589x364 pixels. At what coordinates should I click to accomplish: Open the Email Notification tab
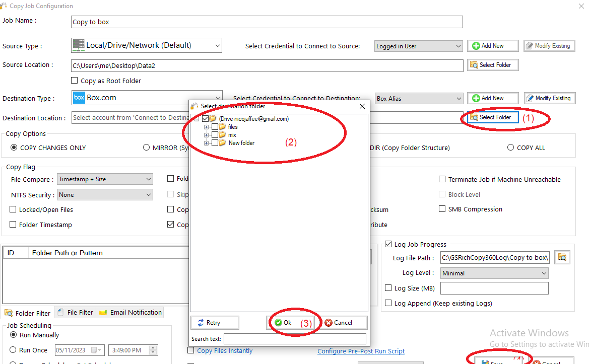[x=131, y=312]
